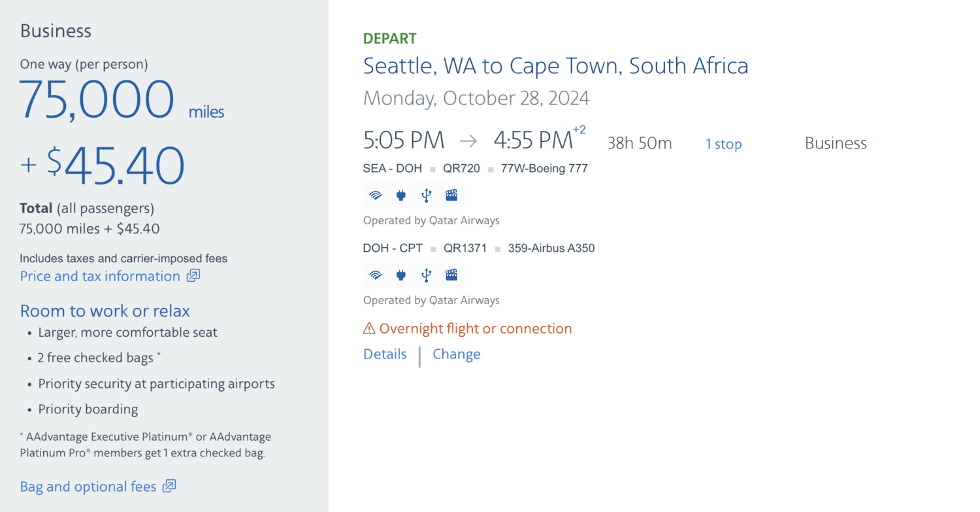980x512 pixels.
Task: Open the Details link for the flight
Action: pyautogui.click(x=384, y=354)
